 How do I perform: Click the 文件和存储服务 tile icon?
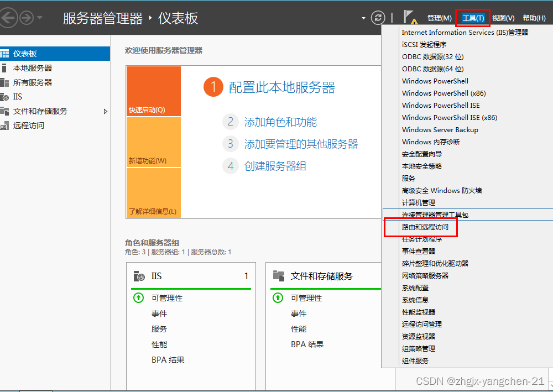(279, 276)
